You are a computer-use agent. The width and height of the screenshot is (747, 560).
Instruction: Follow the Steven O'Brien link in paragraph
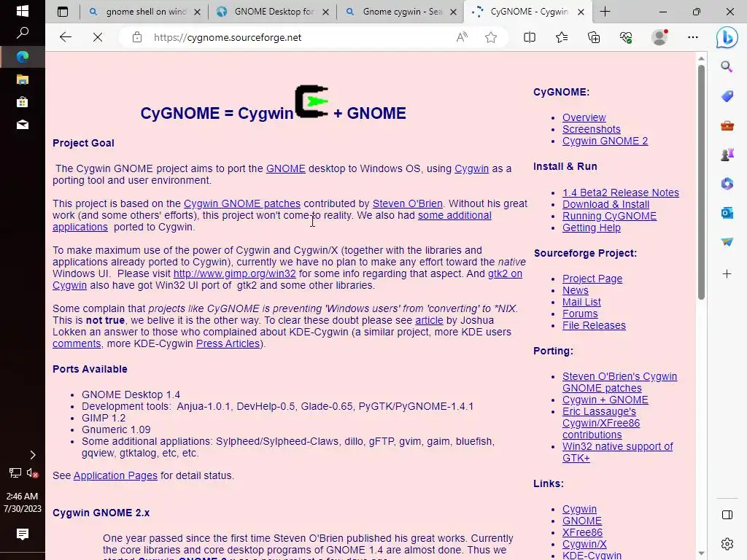pyautogui.click(x=407, y=203)
